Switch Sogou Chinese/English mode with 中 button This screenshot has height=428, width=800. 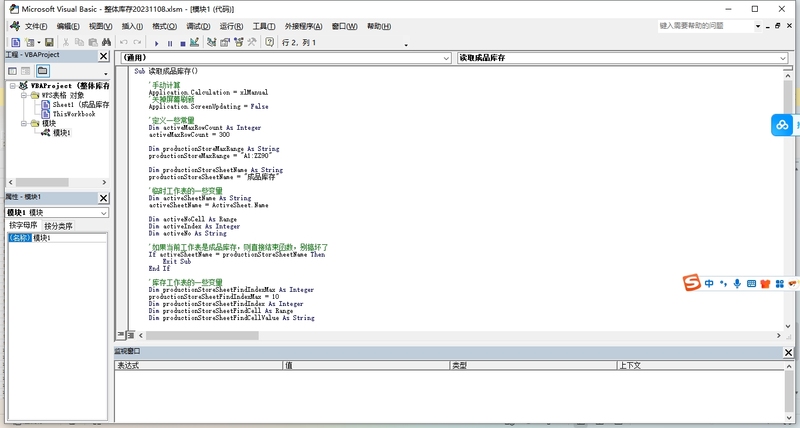[709, 284]
